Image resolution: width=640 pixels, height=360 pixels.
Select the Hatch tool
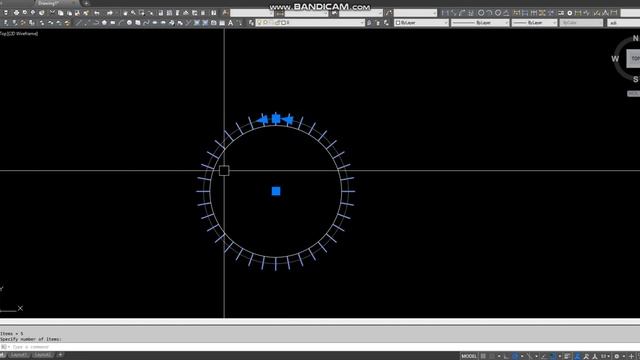coord(197,23)
